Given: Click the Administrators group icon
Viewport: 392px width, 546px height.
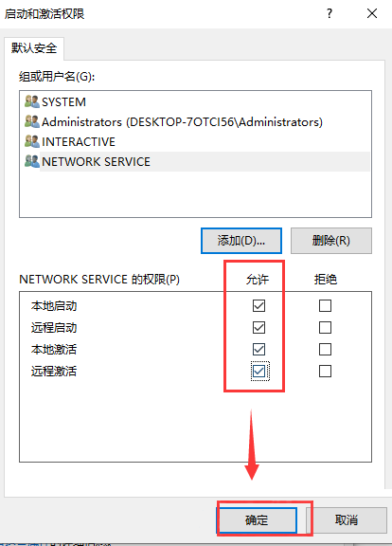Looking at the screenshot, I should point(32,121).
